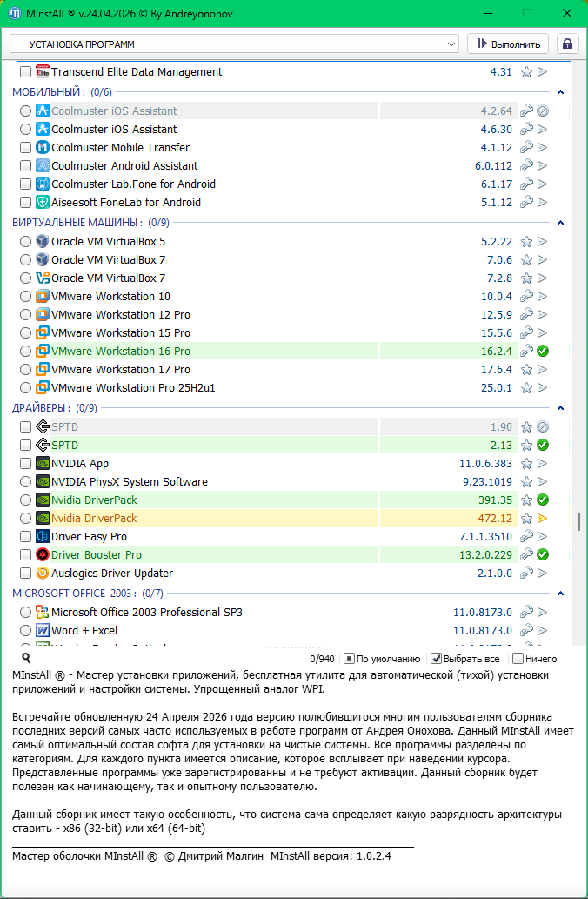Collapse the 'МОБИЛЬНЫЙ' category
The width and height of the screenshot is (588, 899).
[560, 92]
